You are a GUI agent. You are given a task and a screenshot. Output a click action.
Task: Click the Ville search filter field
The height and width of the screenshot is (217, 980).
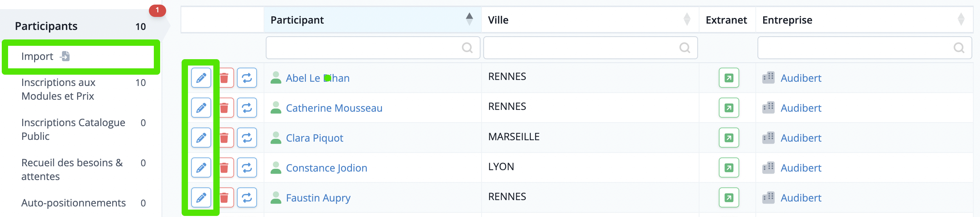[590, 48]
